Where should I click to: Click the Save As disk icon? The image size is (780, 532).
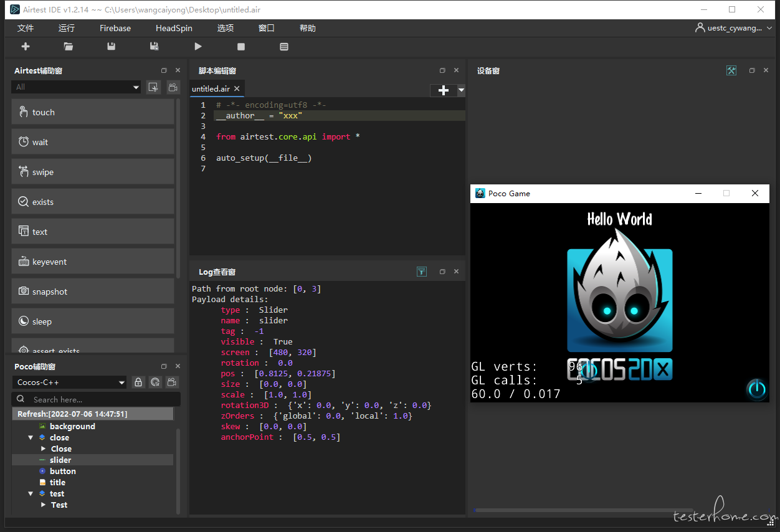point(155,47)
